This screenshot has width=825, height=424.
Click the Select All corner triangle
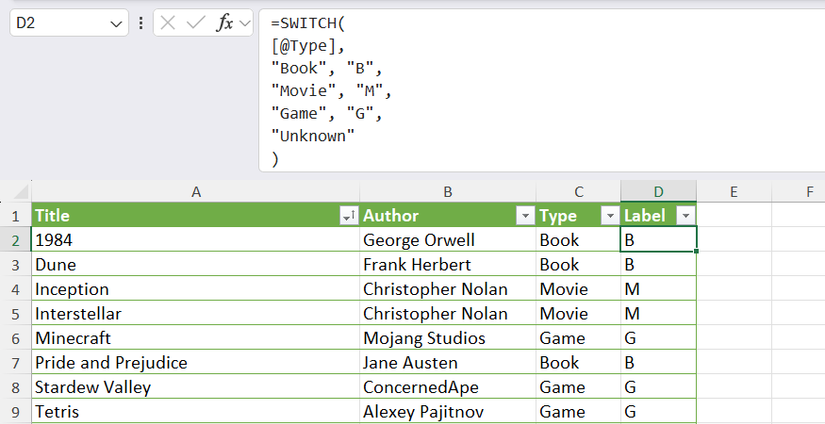[21, 191]
